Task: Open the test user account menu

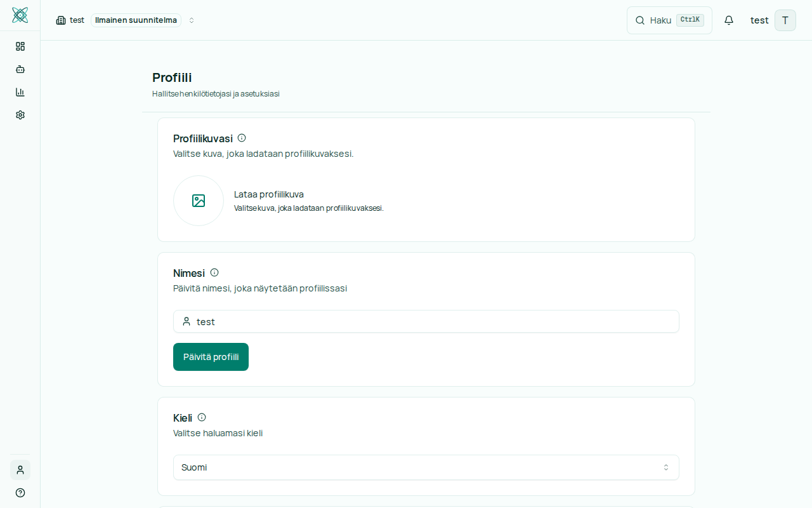Action: pos(772,20)
